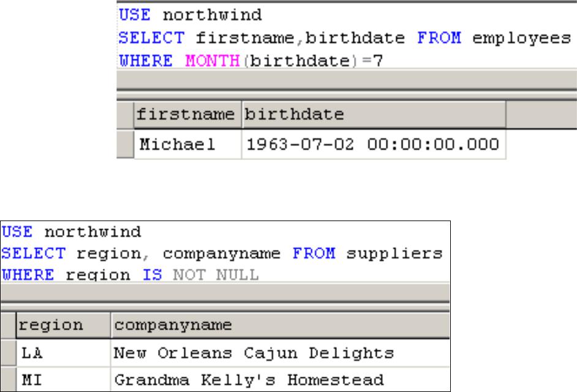Click the IS keyword in the second query
Image resolution: width=577 pixels, height=392 pixels.
coord(153,275)
